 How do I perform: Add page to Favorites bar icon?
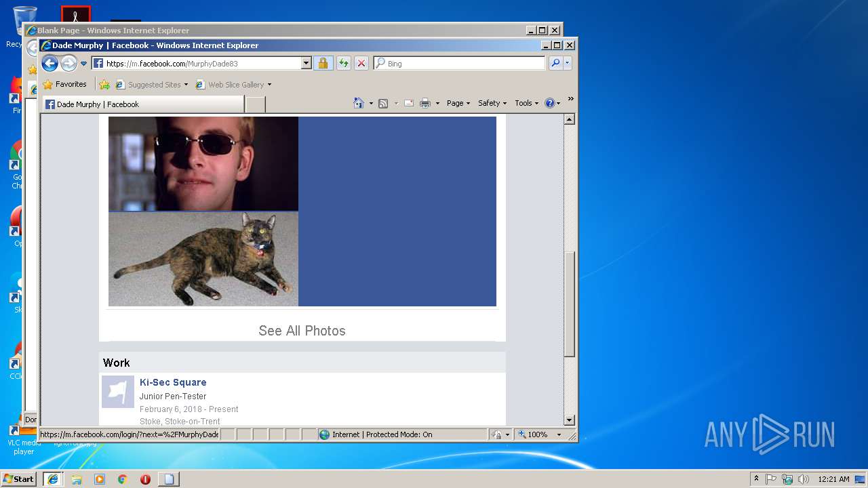(104, 85)
